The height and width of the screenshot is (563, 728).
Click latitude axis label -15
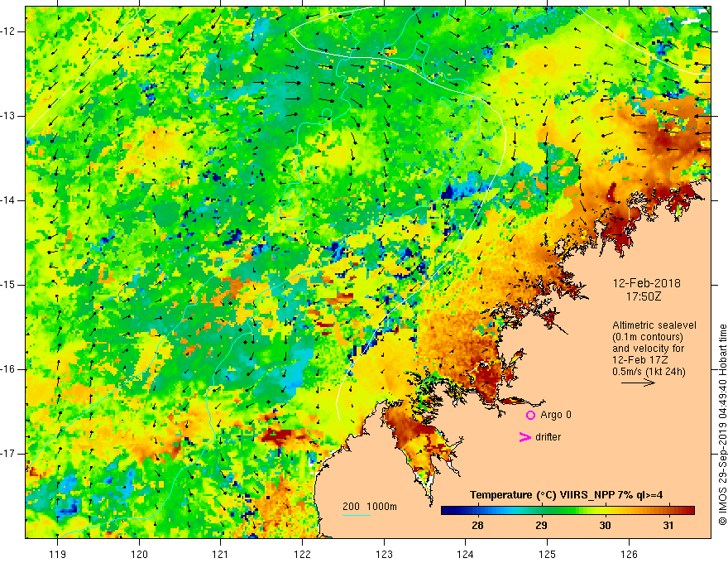coord(8,285)
